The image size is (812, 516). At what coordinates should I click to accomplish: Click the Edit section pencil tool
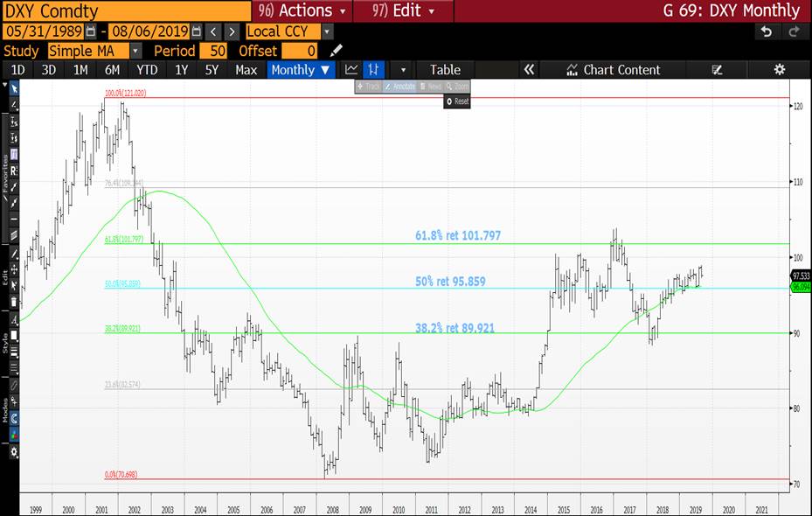[14, 254]
